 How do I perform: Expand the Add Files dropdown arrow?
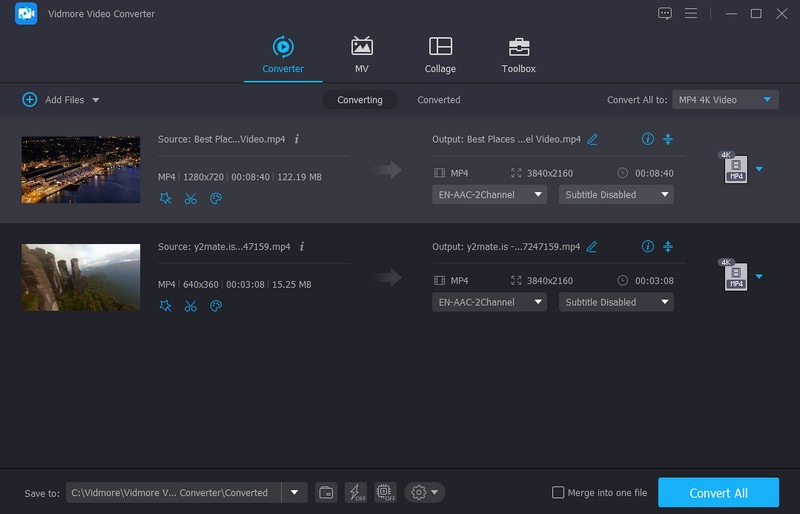pyautogui.click(x=95, y=100)
